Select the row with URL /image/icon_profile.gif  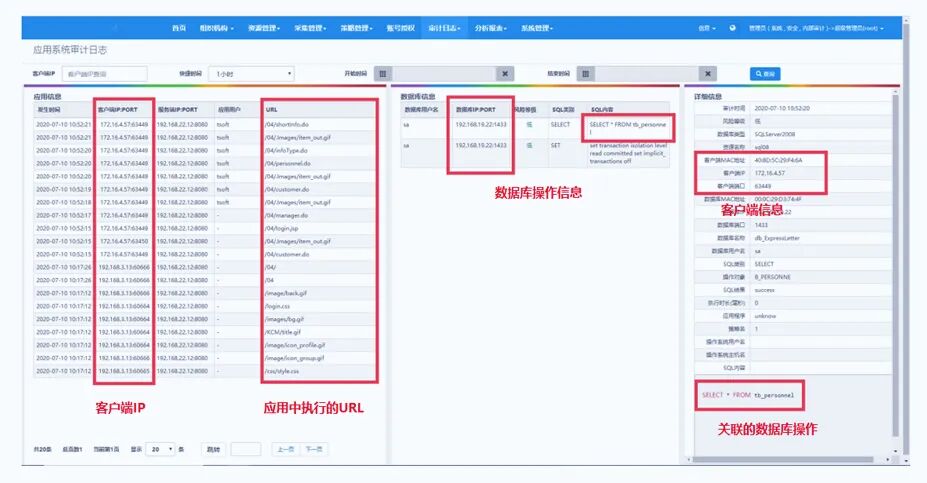coord(205,345)
